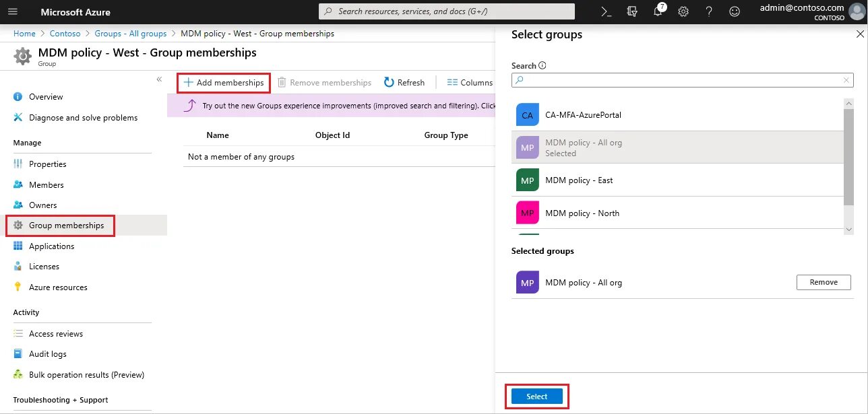The height and width of the screenshot is (414, 868).
Task: Click the CA avatar for CA-MFA-AzurePortal
Action: click(528, 115)
